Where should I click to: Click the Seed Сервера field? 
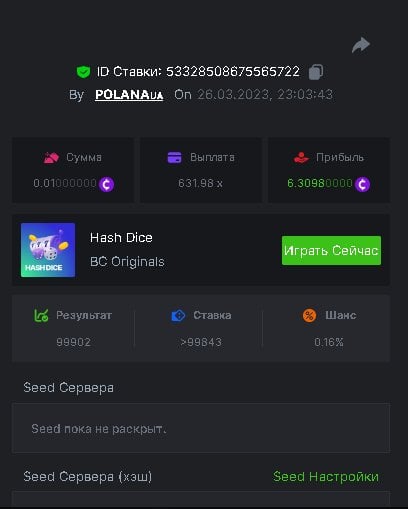pos(201,428)
